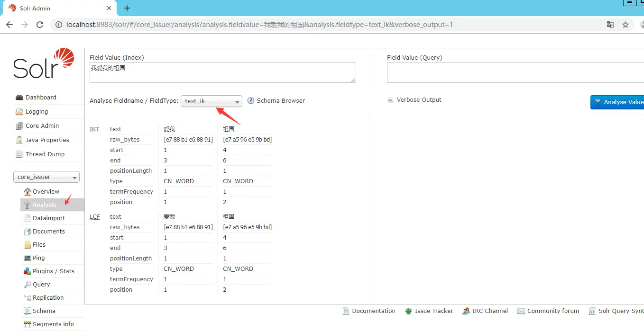Click the Field Value (Query) text area
The image size is (644, 331).
(x=515, y=72)
